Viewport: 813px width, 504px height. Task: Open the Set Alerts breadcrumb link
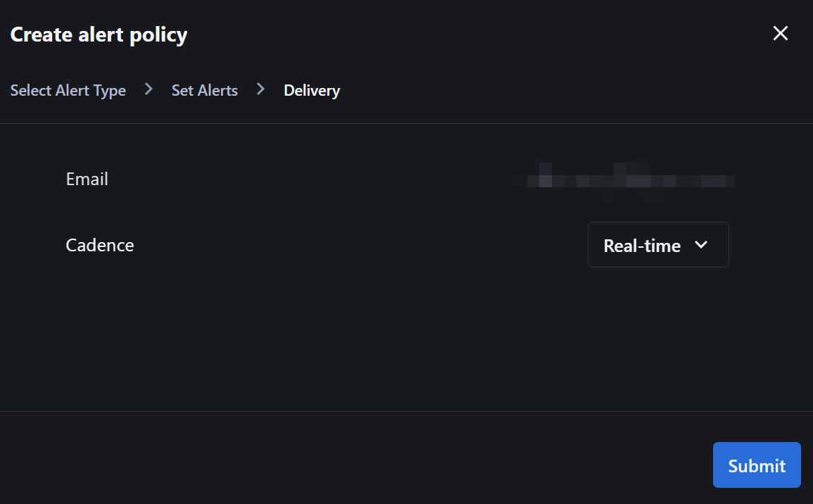tap(205, 90)
